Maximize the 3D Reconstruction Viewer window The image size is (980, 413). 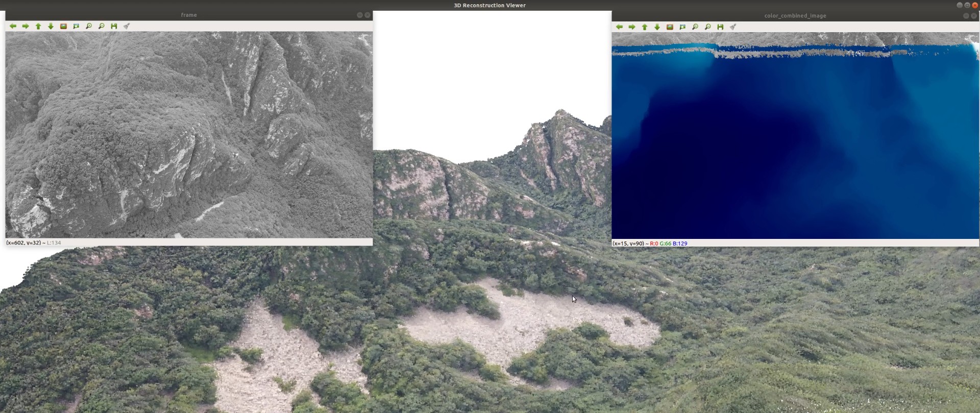click(967, 5)
